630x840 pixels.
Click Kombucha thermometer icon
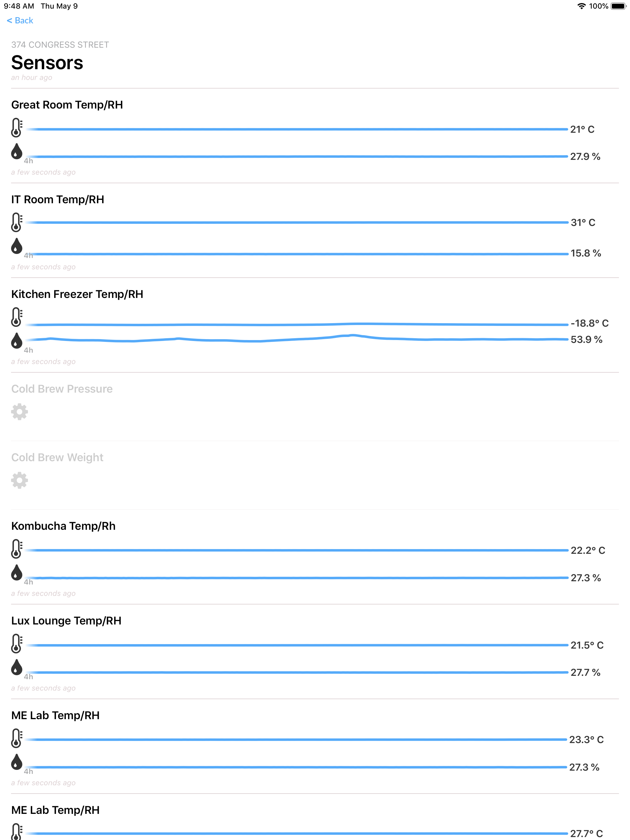[x=16, y=548]
